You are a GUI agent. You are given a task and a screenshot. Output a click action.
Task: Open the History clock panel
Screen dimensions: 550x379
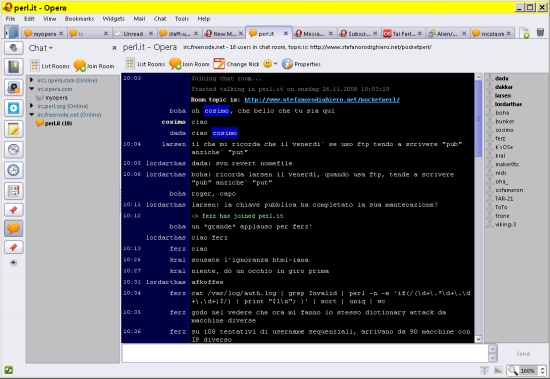pyautogui.click(x=14, y=170)
